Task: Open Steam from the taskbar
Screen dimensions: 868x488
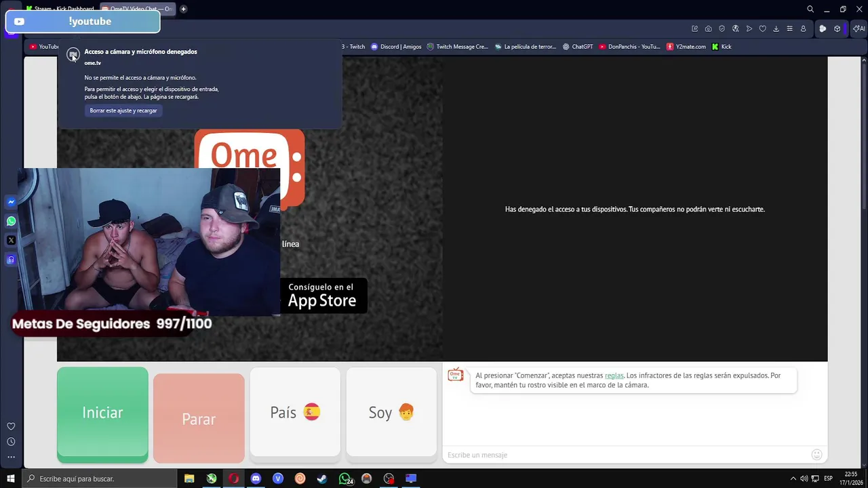Action: (x=322, y=479)
